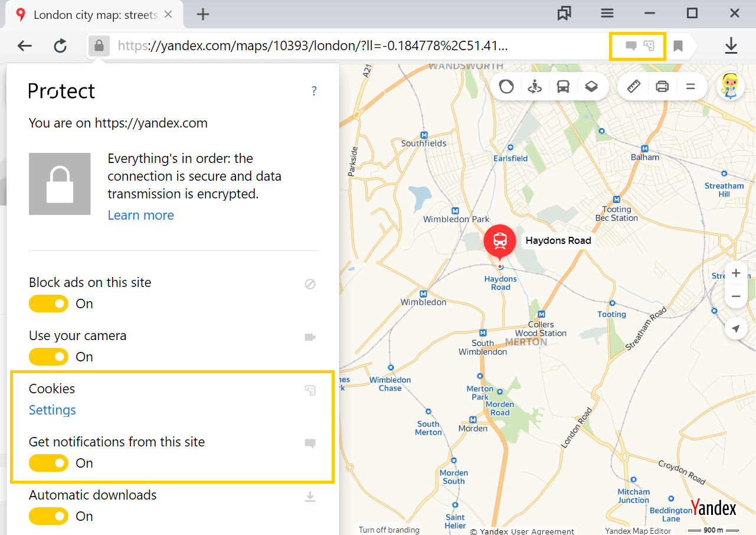
Task: Toggle Use your camera switch
Action: [x=49, y=357]
